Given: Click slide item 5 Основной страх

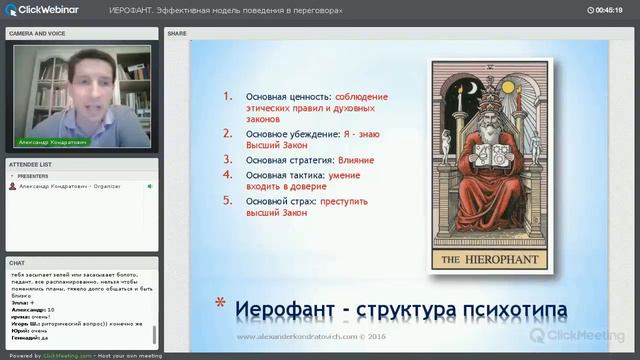Looking at the screenshot, I should [295, 207].
